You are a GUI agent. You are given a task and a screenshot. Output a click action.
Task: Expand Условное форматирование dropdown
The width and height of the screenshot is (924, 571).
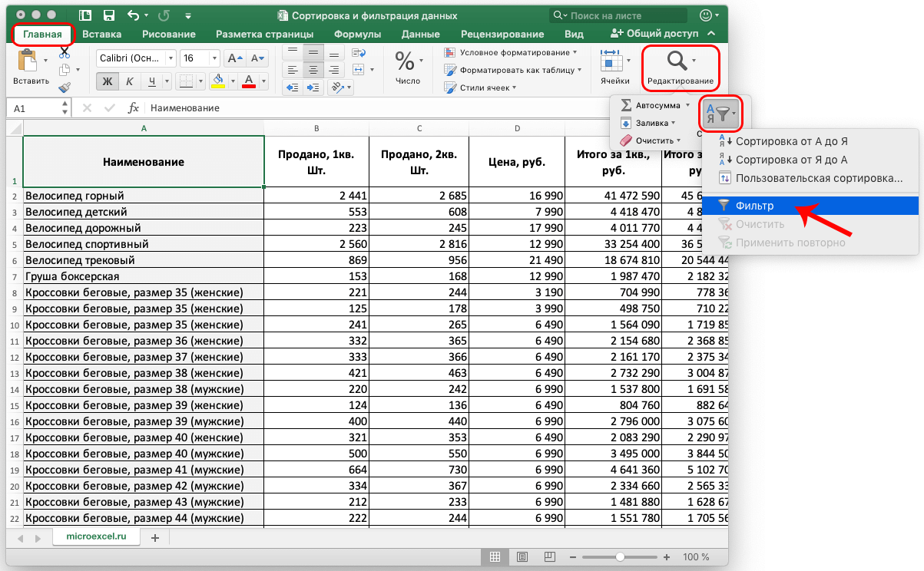[x=575, y=52]
